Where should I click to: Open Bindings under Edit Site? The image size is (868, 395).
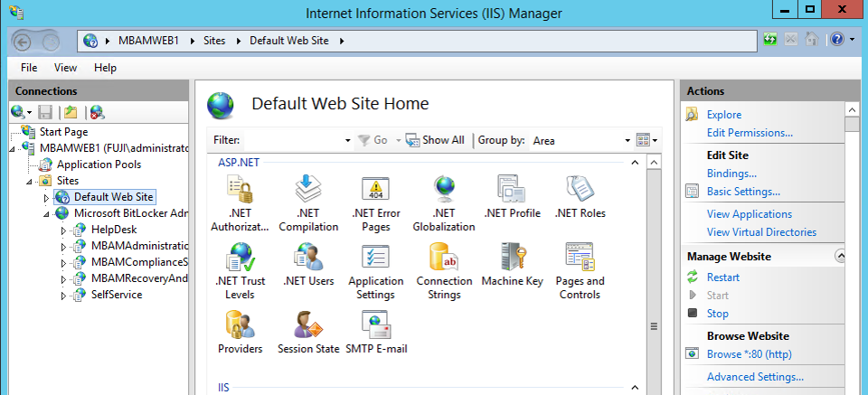click(x=731, y=174)
